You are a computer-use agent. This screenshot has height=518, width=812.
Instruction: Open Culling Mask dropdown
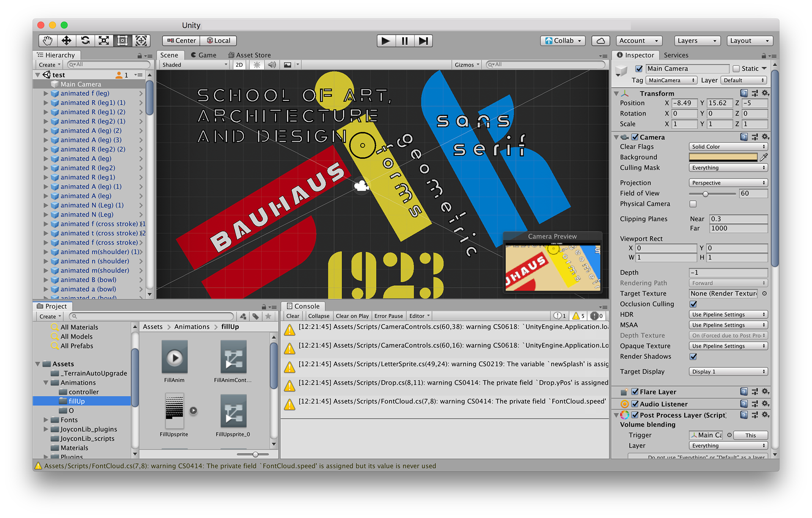728,168
